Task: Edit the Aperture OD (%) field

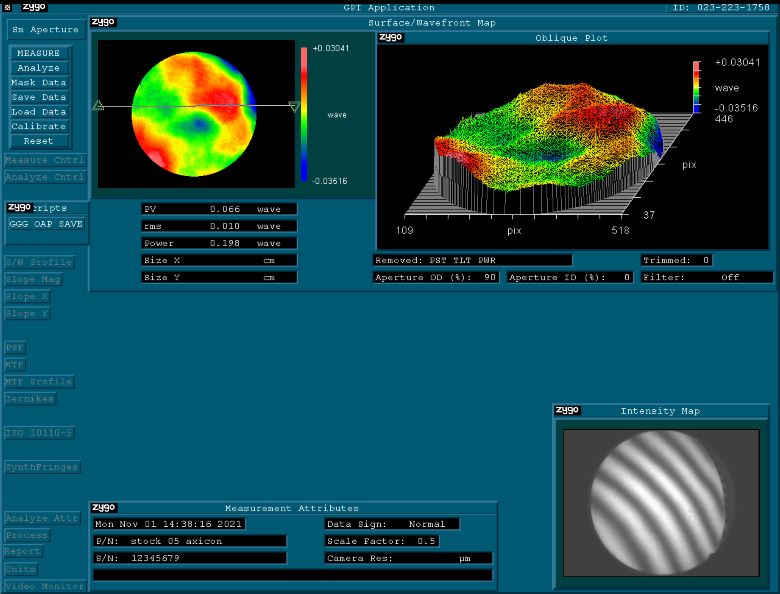Action: coord(435,277)
